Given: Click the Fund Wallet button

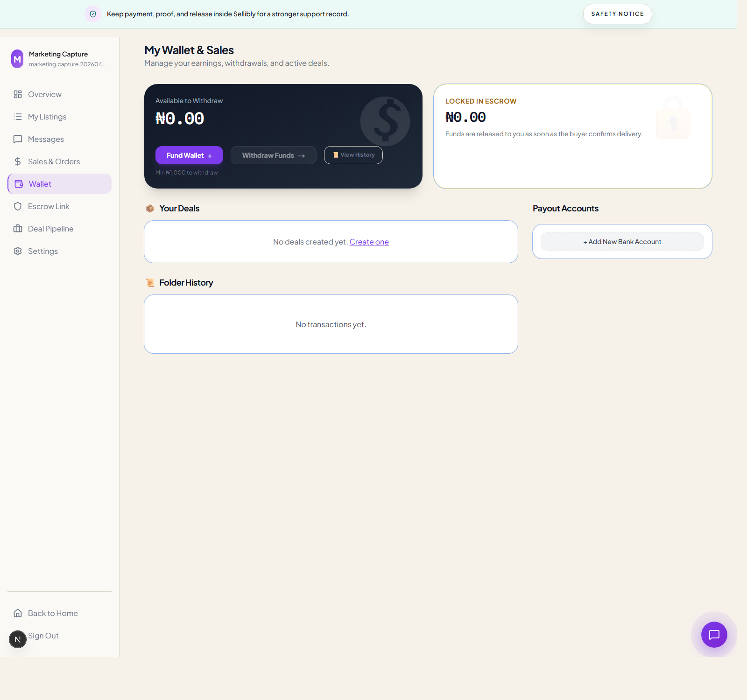Looking at the screenshot, I should tap(189, 155).
